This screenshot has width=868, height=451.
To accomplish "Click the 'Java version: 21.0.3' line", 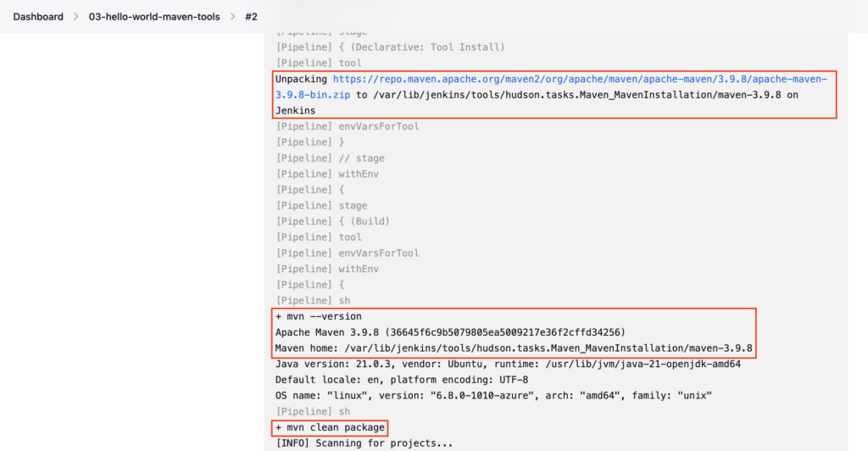I will pyautogui.click(x=508, y=365).
